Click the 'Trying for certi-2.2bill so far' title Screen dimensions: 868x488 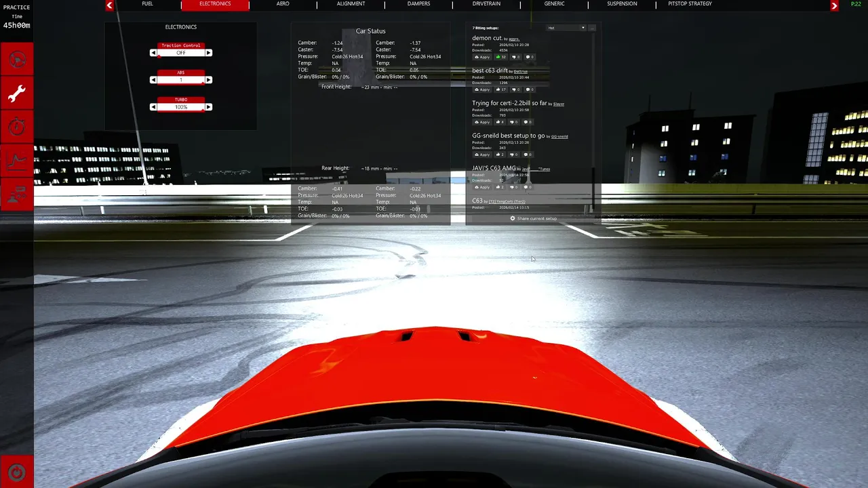[x=509, y=103]
